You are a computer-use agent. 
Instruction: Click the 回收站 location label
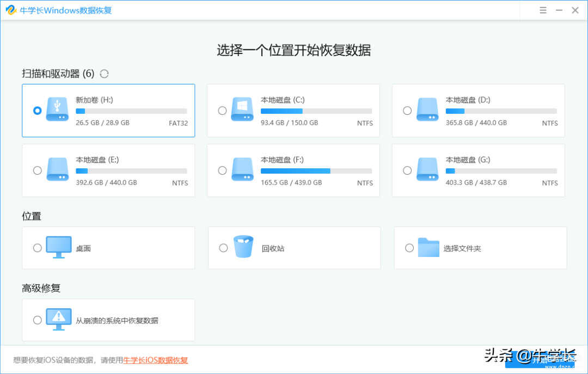[x=273, y=248]
